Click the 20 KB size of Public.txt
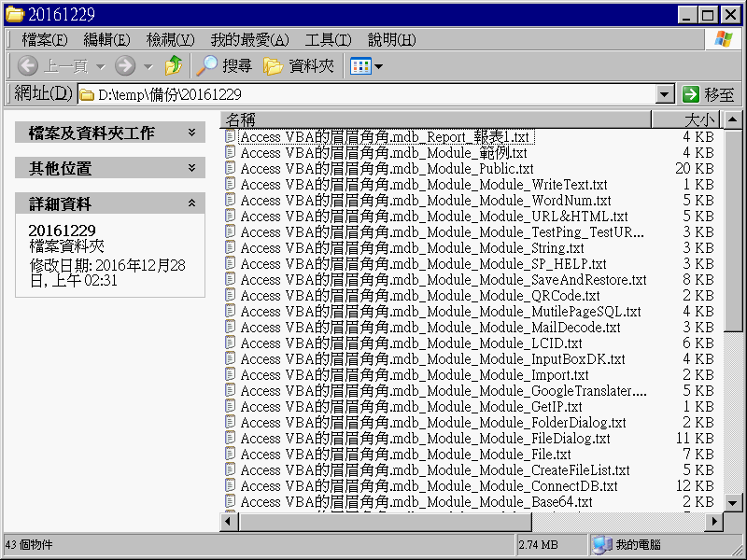 click(694, 169)
